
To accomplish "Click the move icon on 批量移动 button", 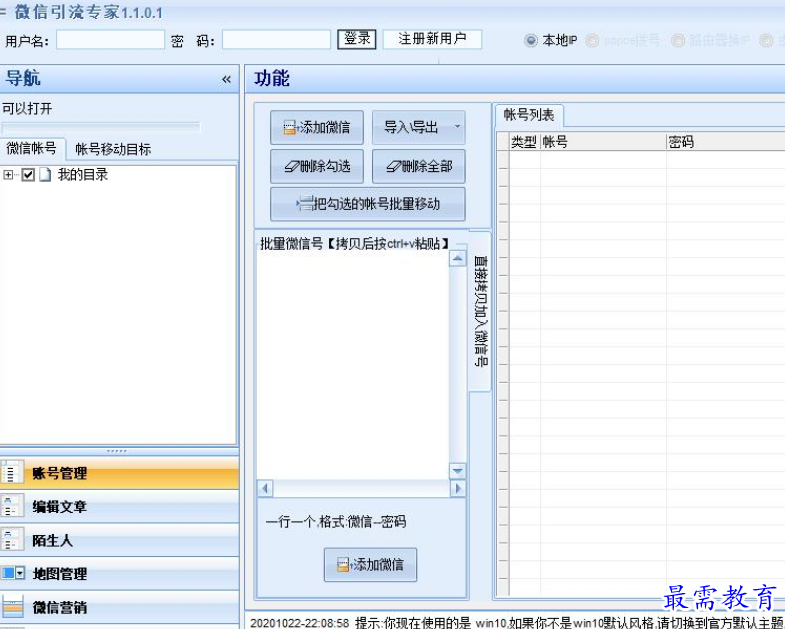I will (304, 204).
